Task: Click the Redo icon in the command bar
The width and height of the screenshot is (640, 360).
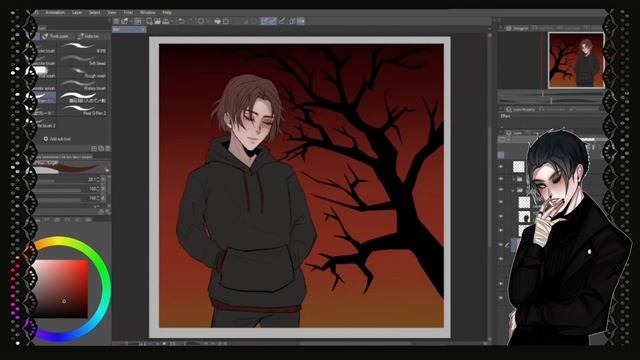Action: pyautogui.click(x=191, y=21)
